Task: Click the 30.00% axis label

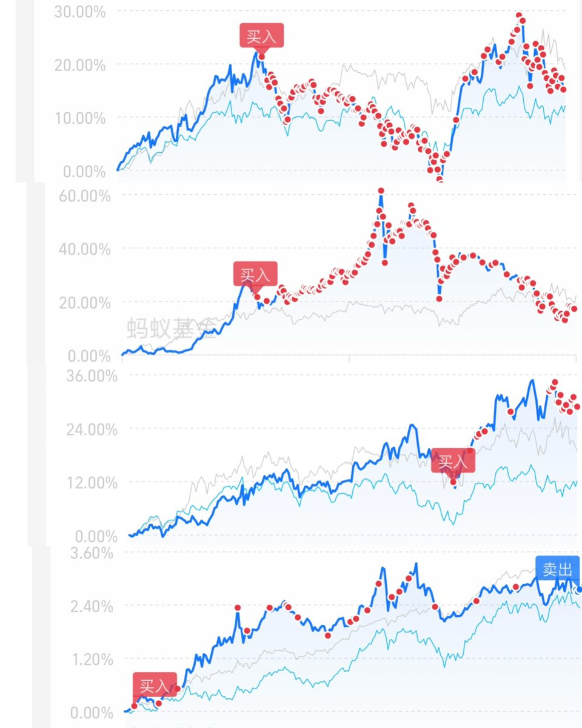Action: coord(80,11)
